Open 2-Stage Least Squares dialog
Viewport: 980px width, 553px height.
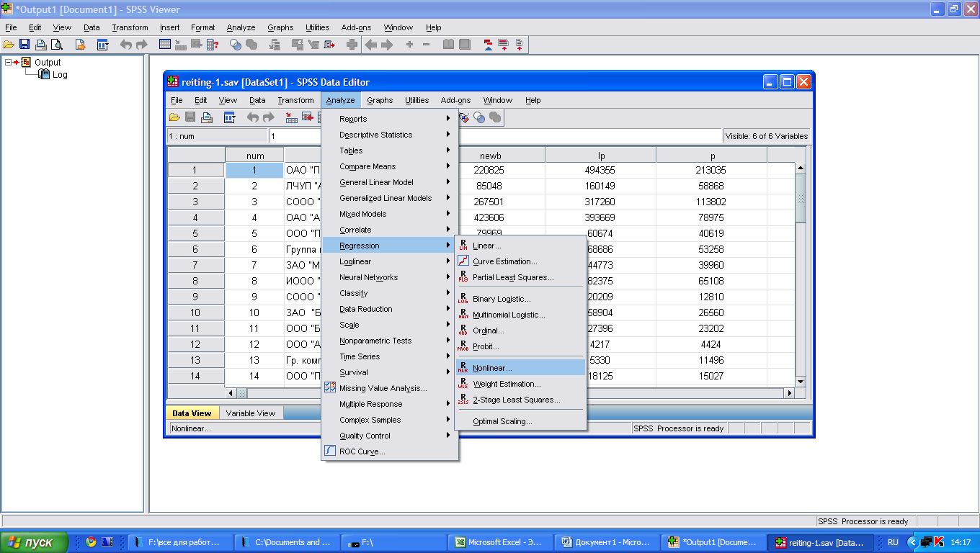click(520, 400)
